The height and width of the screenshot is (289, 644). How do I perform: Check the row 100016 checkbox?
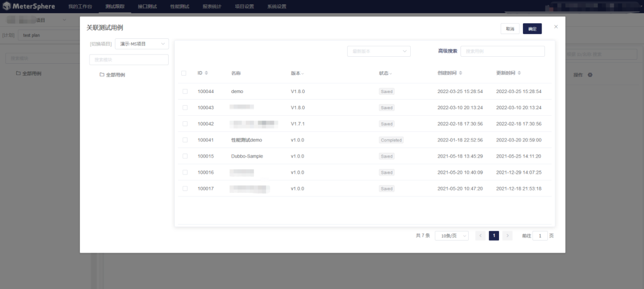tap(185, 172)
